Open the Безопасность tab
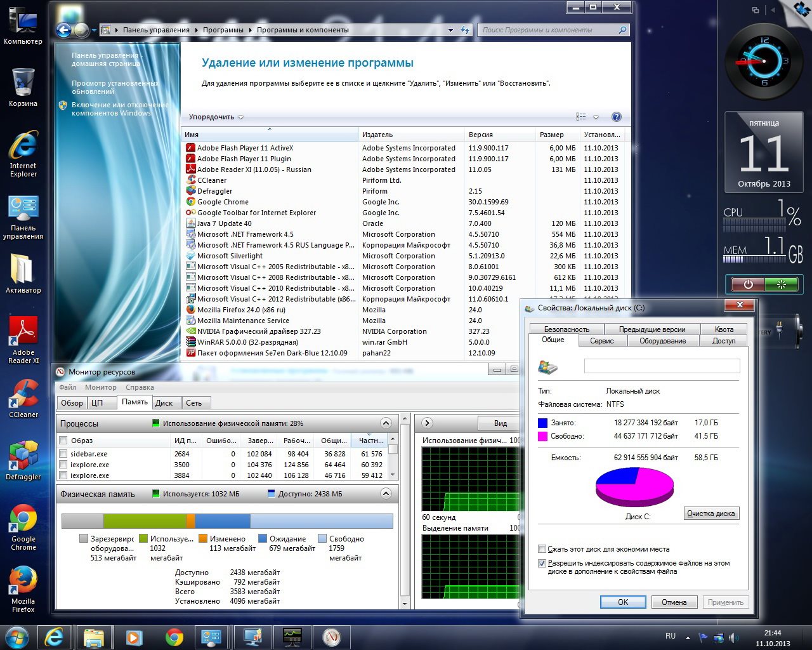This screenshot has width=812, height=650. tap(566, 329)
